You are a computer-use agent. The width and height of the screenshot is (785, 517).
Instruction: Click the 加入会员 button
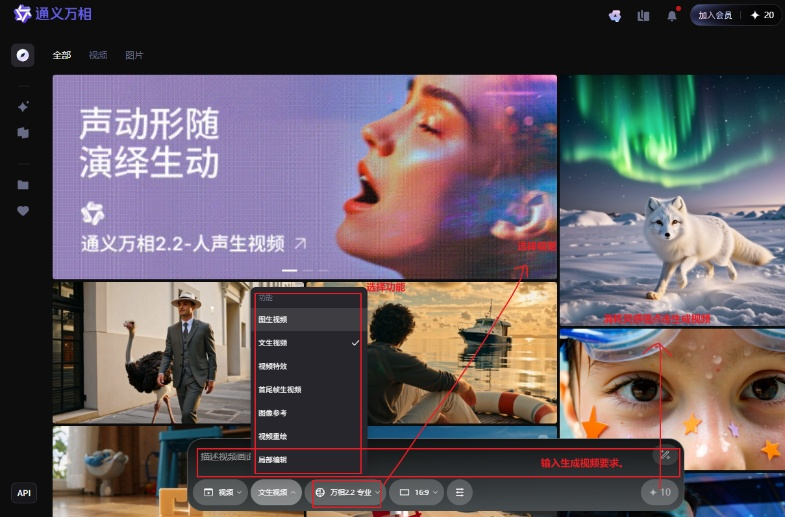pos(715,15)
